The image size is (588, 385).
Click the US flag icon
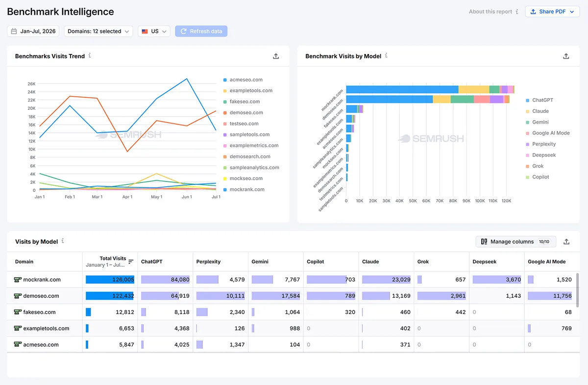click(145, 31)
